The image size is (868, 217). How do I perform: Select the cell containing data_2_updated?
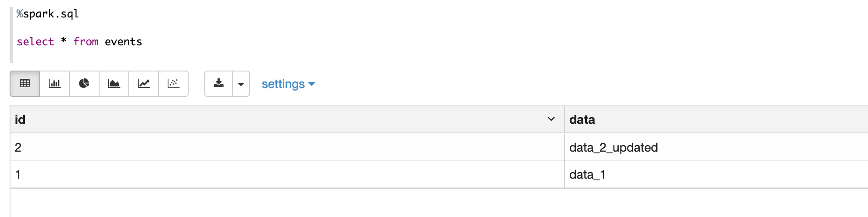613,147
